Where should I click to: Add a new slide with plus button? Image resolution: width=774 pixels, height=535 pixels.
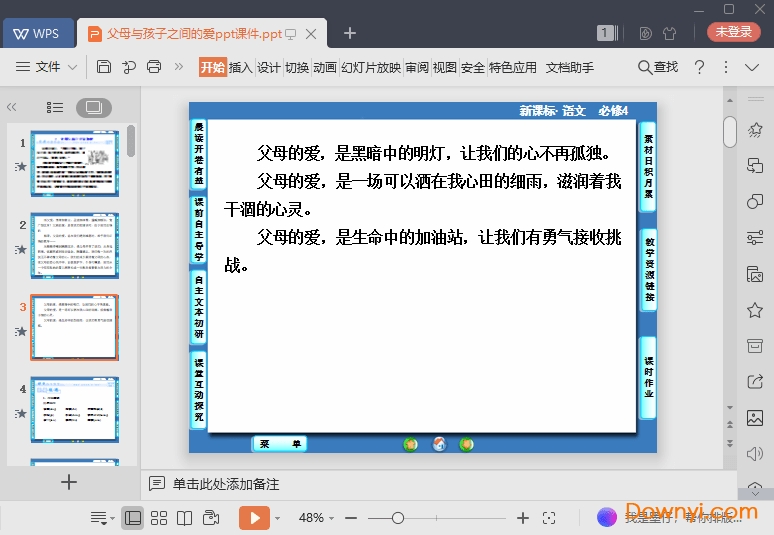69,482
